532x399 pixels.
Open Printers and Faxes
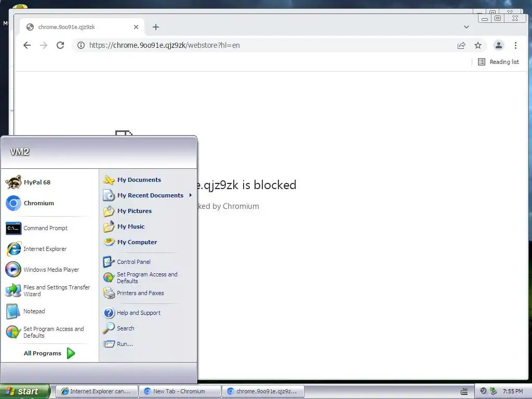(148, 293)
